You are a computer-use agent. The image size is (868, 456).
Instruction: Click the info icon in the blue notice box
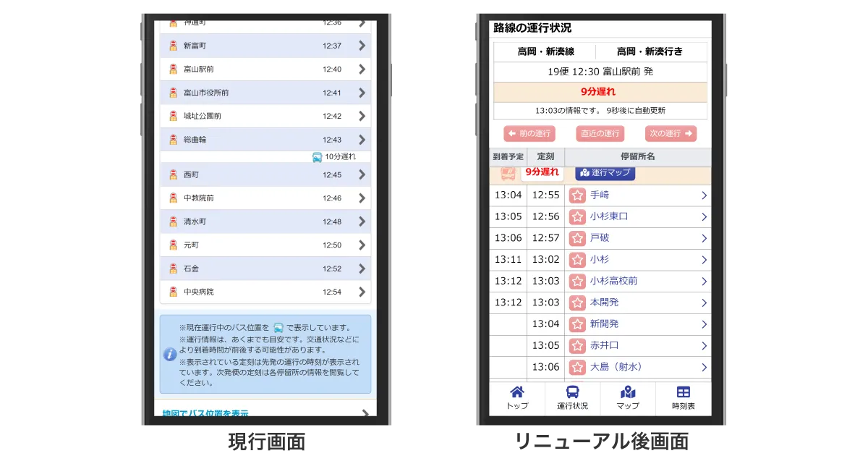(170, 354)
